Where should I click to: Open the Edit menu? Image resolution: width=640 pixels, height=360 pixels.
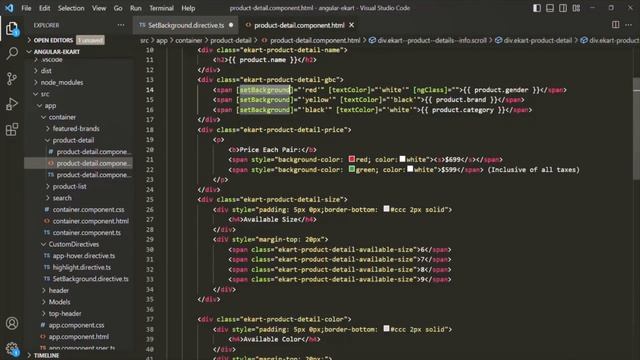[x=44, y=8]
